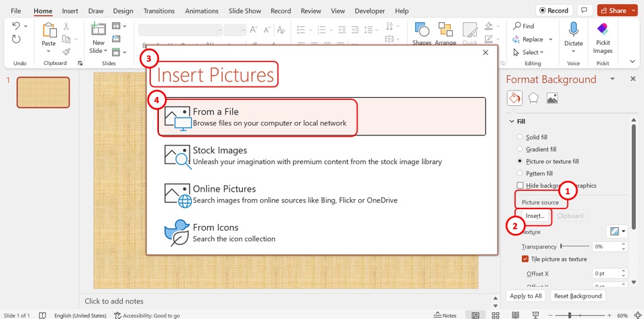Select slide 1 thumbnail

point(43,92)
